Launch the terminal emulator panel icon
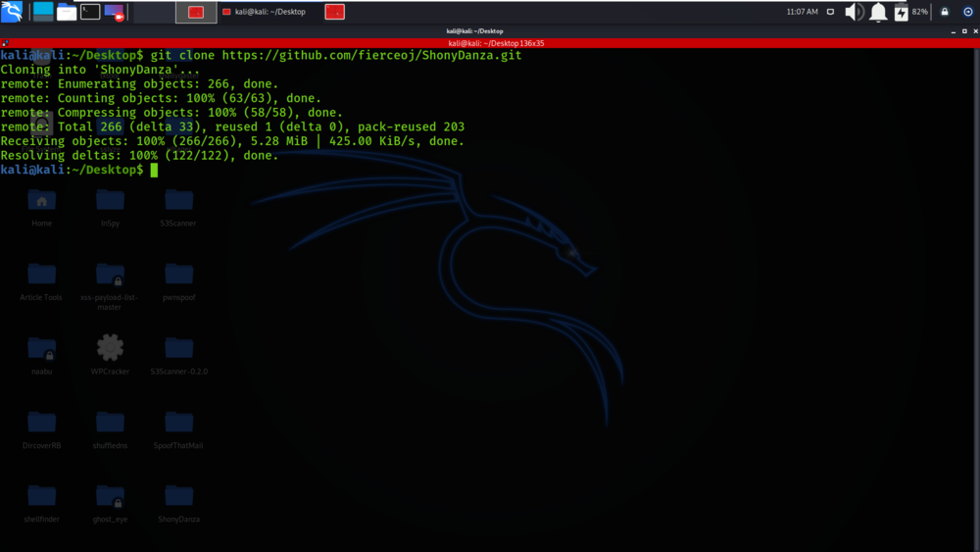The height and width of the screenshot is (552, 980). (90, 11)
